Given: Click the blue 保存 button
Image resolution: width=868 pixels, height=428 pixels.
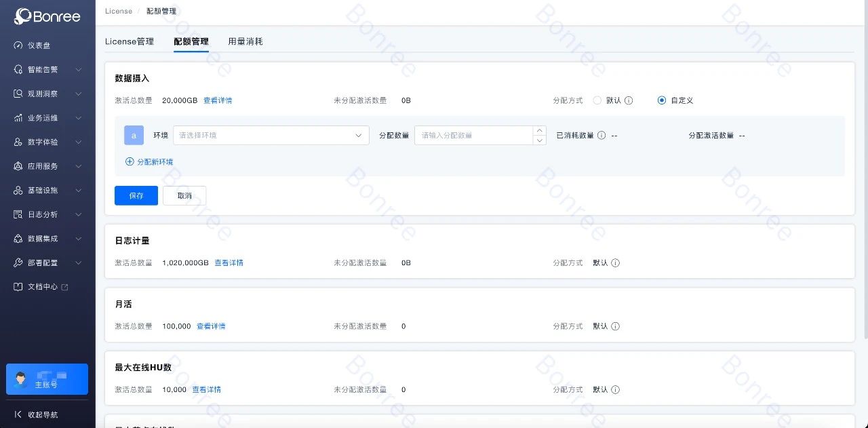Looking at the screenshot, I should (136, 196).
